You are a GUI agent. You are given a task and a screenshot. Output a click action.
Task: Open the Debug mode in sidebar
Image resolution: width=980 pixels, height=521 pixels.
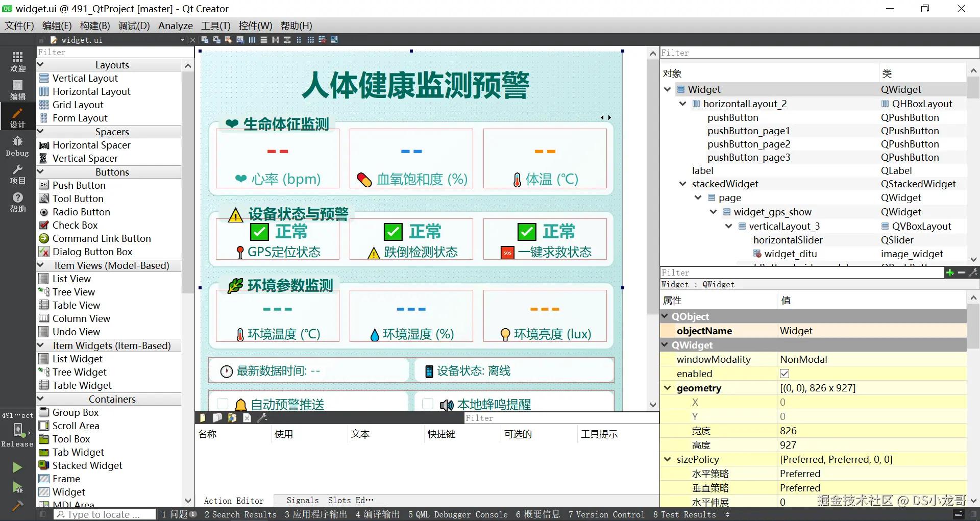tap(18, 146)
